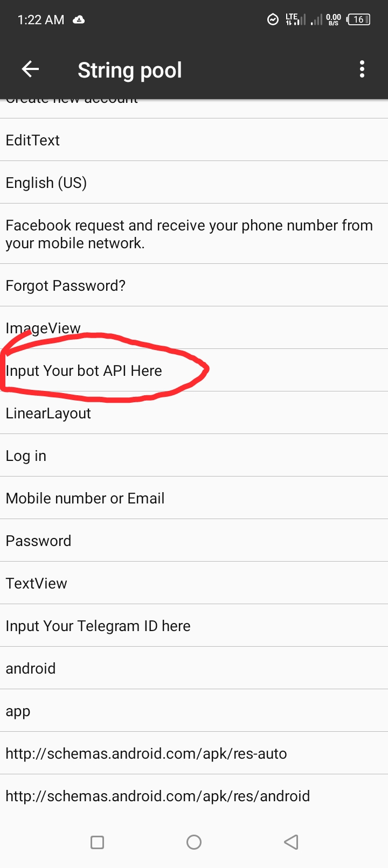The image size is (388, 868).
Task: Tap the Android home circle button
Action: (x=194, y=842)
